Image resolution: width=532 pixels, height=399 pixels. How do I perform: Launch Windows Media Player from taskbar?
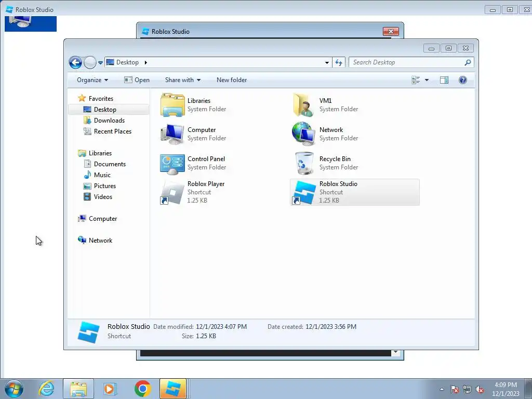(110, 389)
